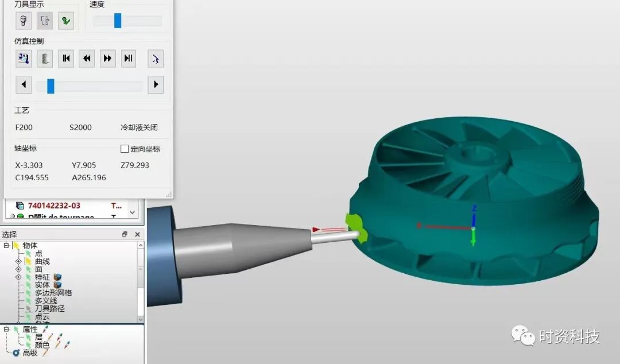Image resolution: width=620 pixels, height=364 pixels.
Task: Click the toolpath pick icon in simulation controls
Action: (x=156, y=59)
